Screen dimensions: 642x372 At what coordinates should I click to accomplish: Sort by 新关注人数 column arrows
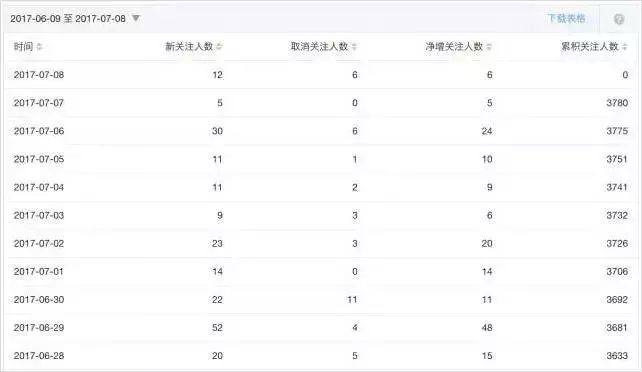tap(219, 47)
